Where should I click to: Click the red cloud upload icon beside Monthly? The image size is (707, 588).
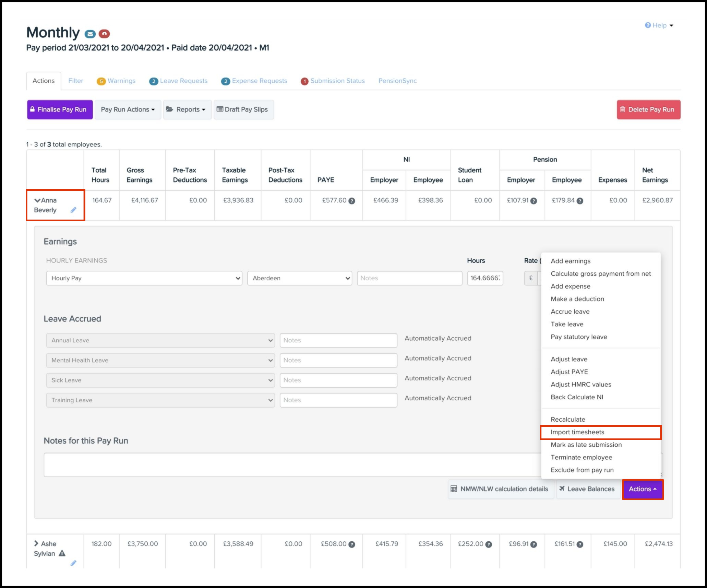104,34
